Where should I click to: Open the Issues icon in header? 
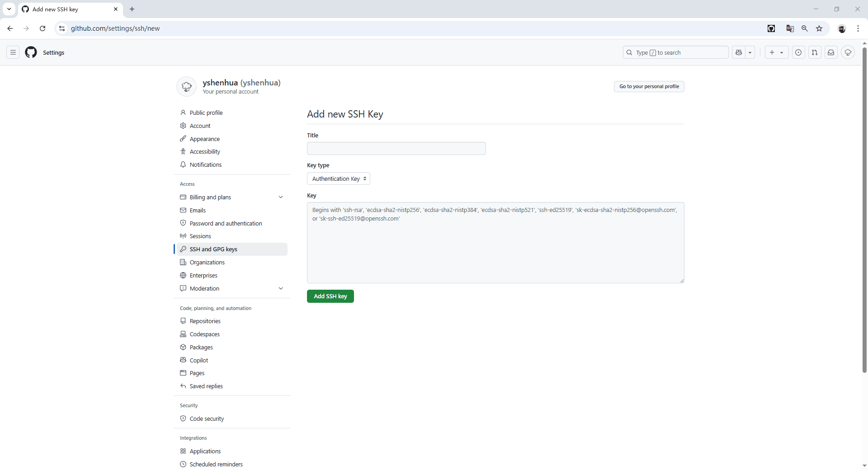pyautogui.click(x=798, y=52)
